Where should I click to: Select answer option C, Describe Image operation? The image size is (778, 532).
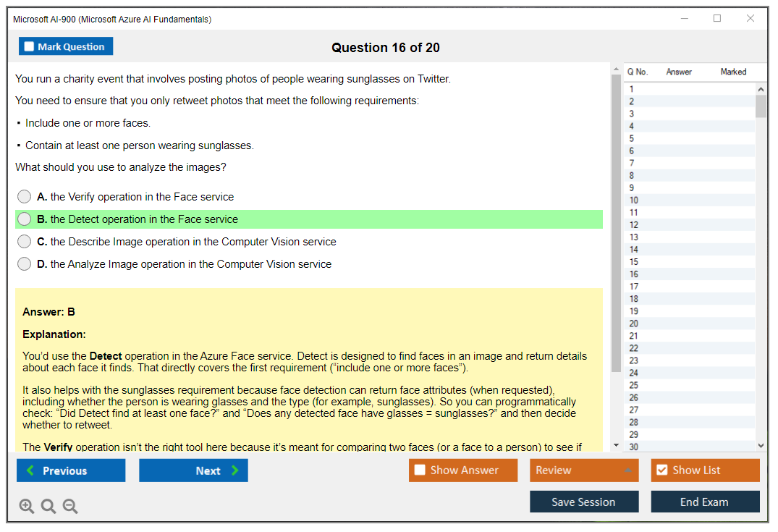click(24, 241)
